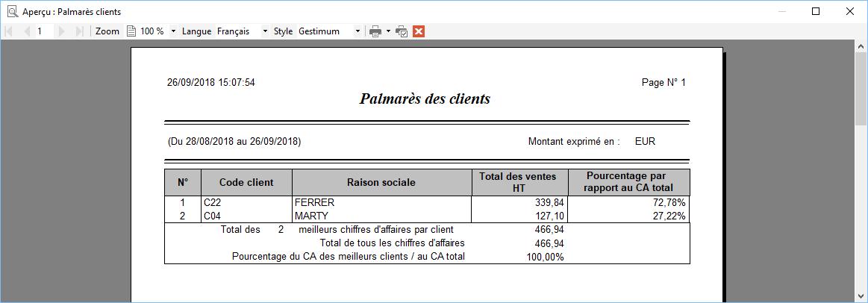Click the page number field

(x=44, y=31)
